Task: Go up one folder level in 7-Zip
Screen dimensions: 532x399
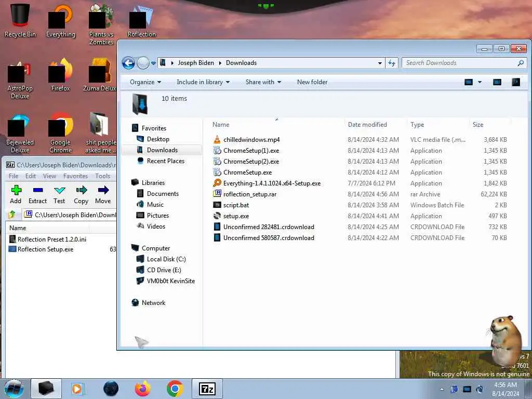Action: coord(12,215)
